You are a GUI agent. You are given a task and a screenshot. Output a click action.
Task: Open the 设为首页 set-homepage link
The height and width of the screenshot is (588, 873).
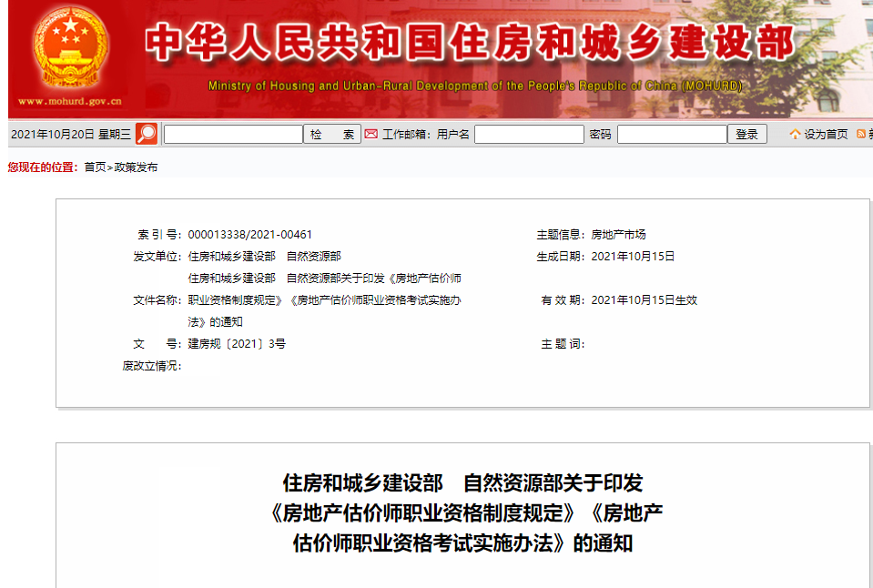[x=826, y=135]
